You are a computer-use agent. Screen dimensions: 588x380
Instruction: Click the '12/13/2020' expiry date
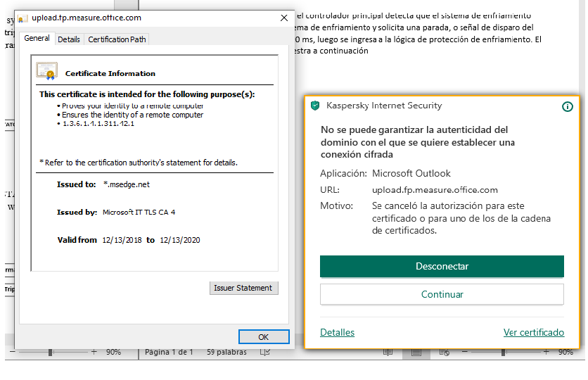[180, 240]
